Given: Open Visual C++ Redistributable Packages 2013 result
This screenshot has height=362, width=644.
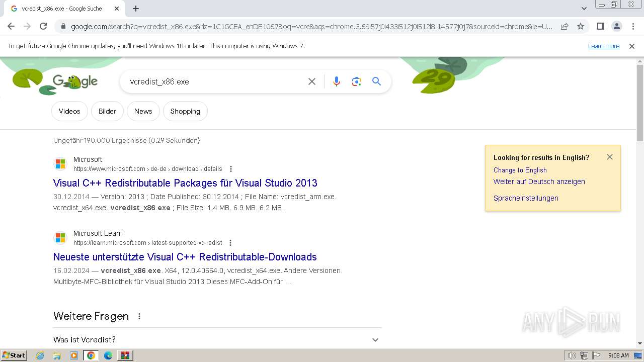Looking at the screenshot, I should click(x=185, y=183).
